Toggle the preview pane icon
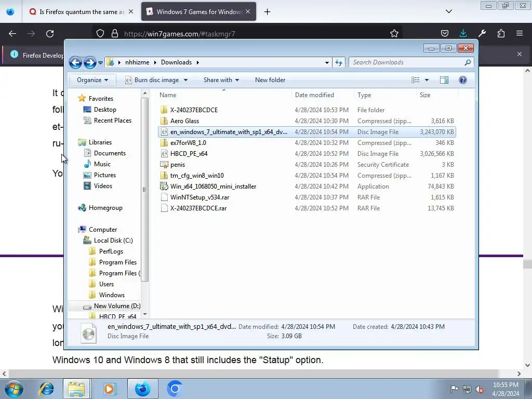Screen dimensions: 532x399 [444, 80]
